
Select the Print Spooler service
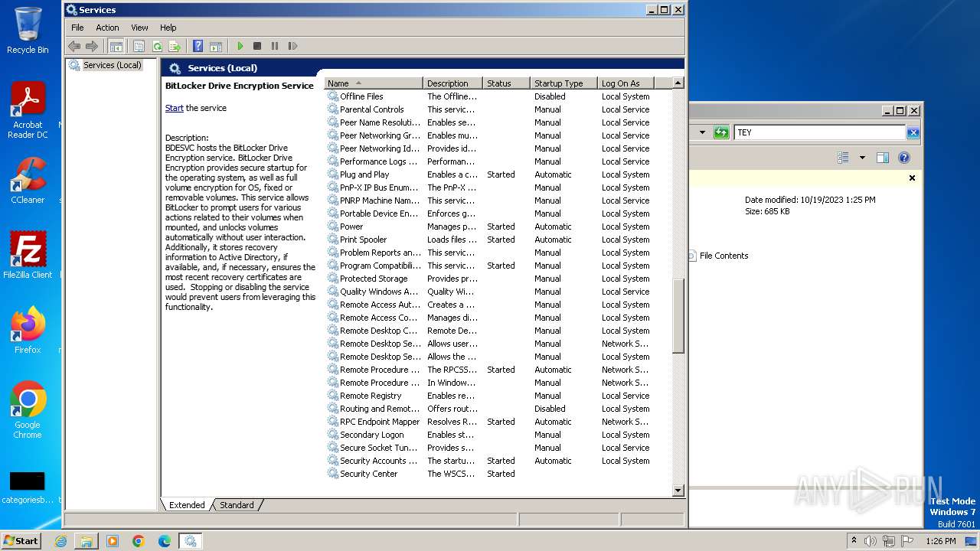[x=498, y=240]
